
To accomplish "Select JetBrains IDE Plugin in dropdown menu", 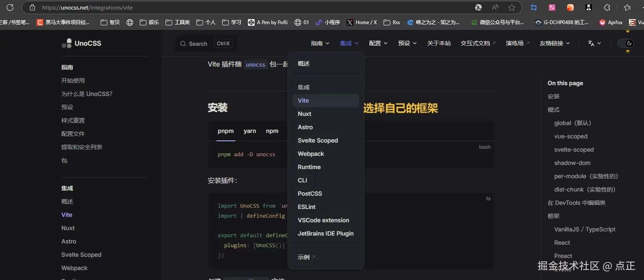I will tap(326, 233).
